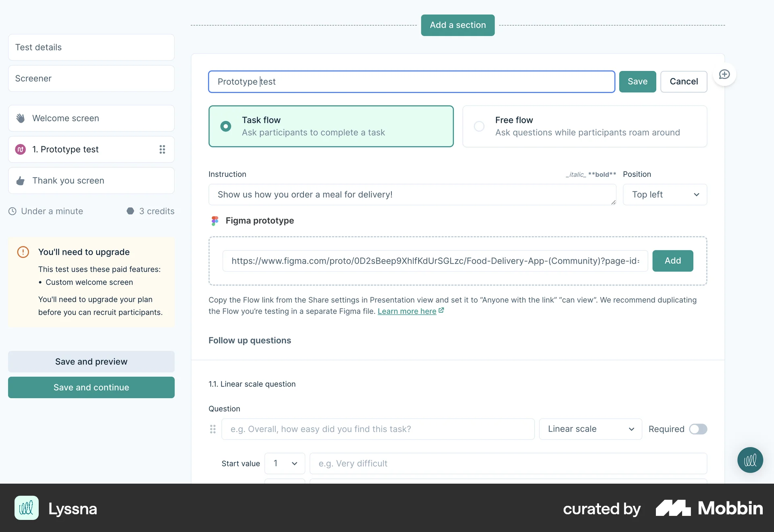Open the Learn more here link
Image resolution: width=774 pixels, height=532 pixels.
(407, 311)
